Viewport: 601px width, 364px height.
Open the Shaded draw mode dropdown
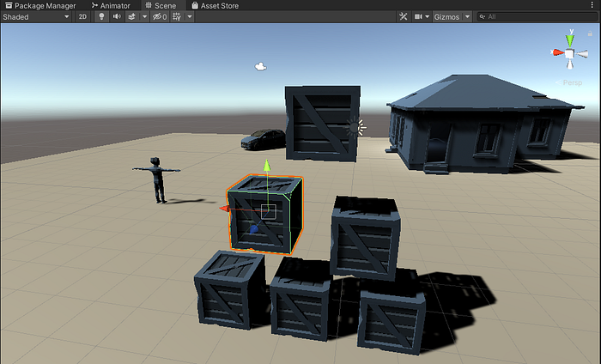36,16
